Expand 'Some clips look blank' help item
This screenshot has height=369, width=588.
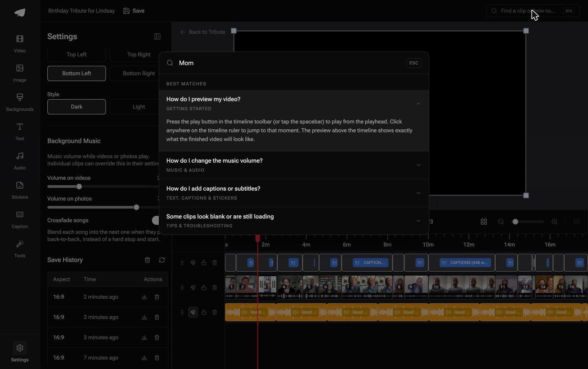(x=294, y=221)
